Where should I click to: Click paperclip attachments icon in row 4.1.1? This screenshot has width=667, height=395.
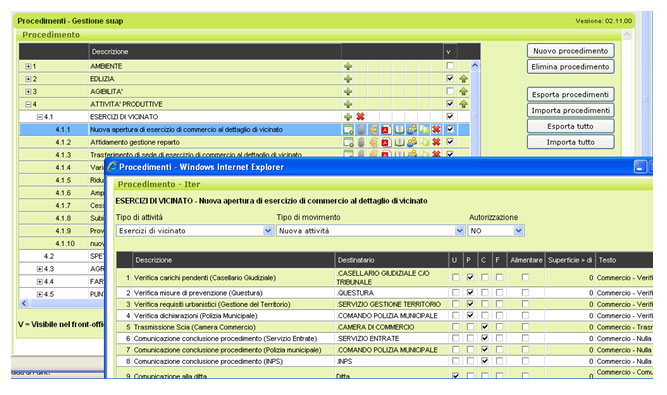361,129
